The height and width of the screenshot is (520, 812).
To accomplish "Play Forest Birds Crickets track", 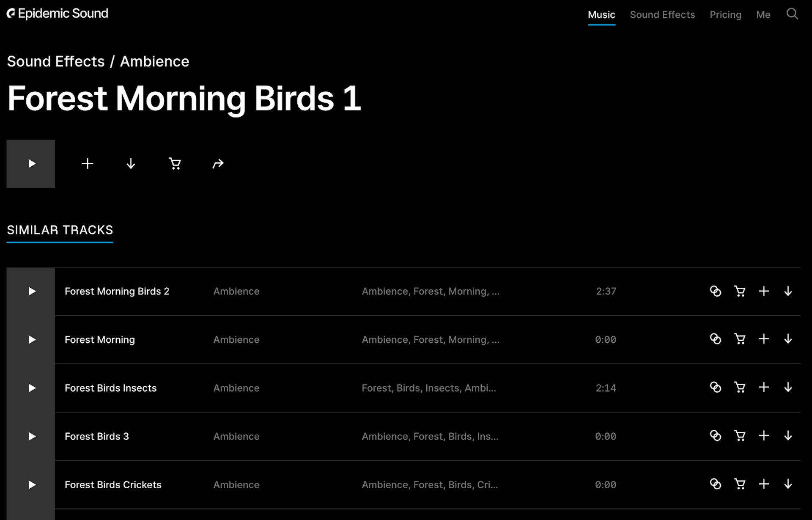I will point(32,485).
